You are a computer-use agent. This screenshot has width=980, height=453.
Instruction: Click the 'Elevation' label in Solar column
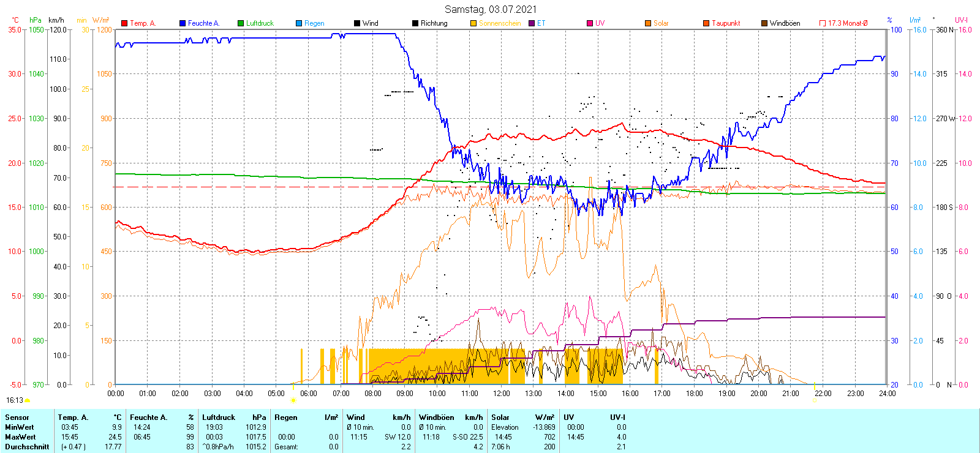(x=505, y=427)
